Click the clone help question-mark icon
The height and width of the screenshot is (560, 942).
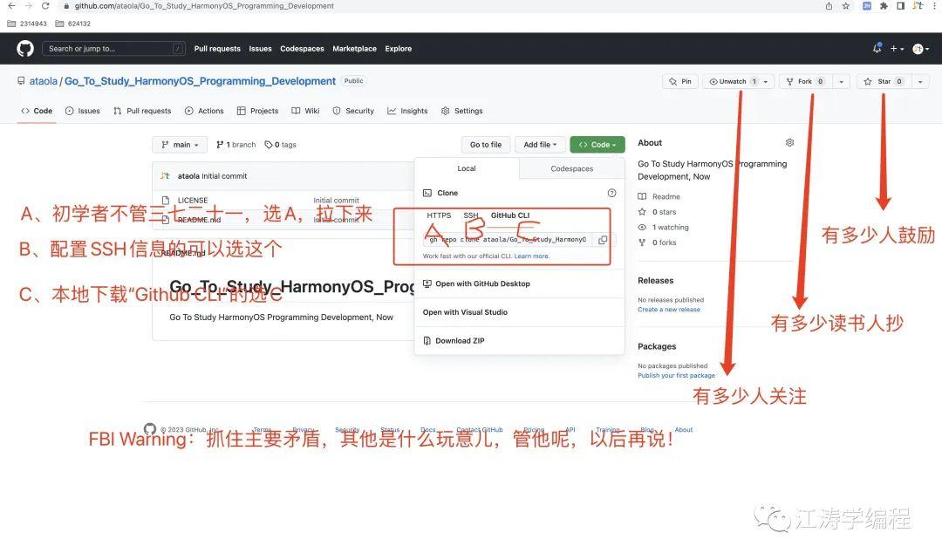(611, 193)
